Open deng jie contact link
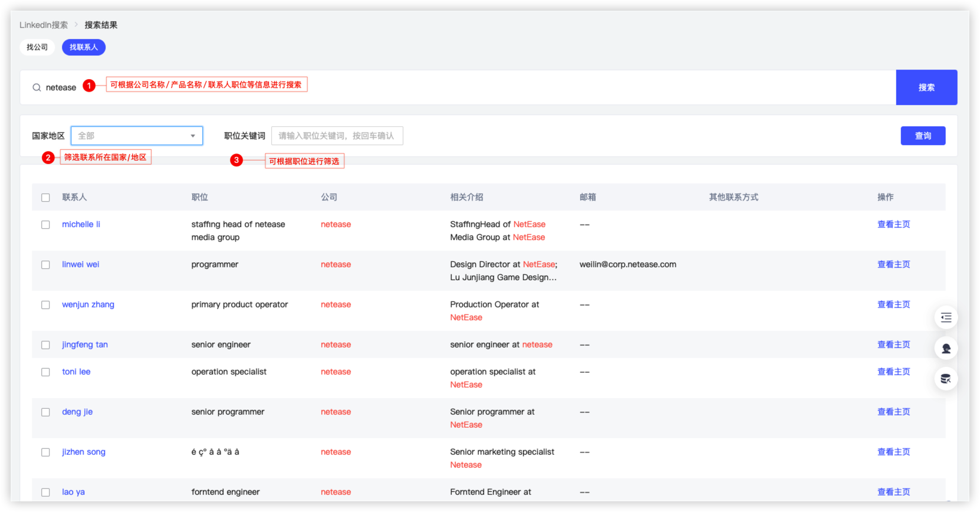Viewport: 980px width, 512px height. 77,412
